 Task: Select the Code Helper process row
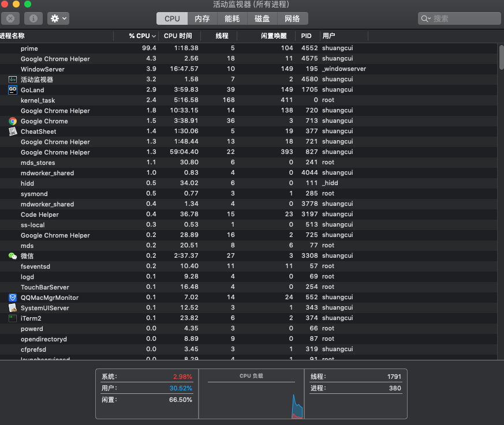pos(249,215)
